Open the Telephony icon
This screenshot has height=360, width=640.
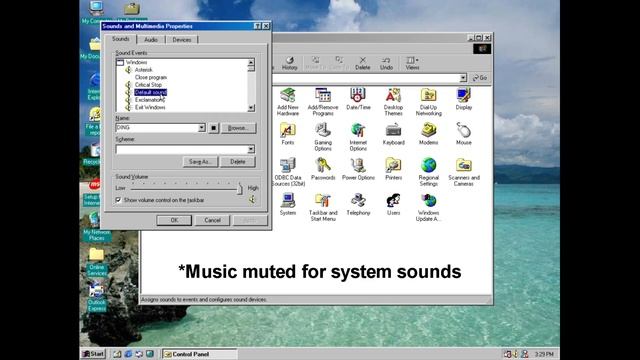click(x=358, y=204)
